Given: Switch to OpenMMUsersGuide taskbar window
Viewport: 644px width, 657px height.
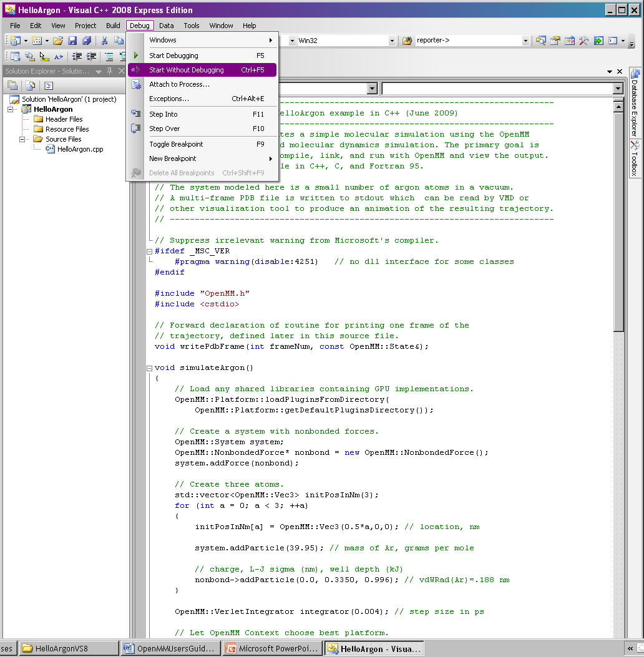Looking at the screenshot, I should point(171,648).
